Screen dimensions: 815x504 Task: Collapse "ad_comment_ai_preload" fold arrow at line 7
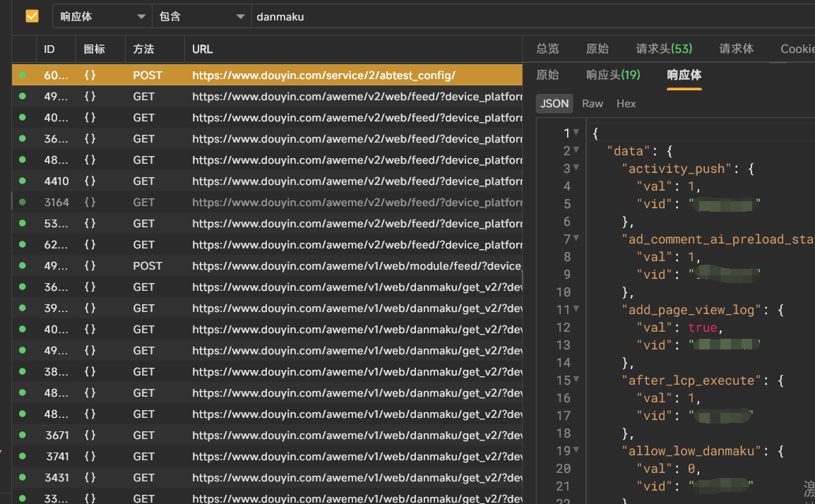click(x=576, y=239)
